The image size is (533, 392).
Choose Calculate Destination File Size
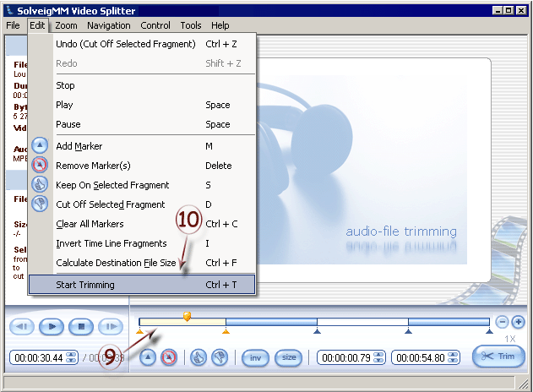tap(142, 263)
